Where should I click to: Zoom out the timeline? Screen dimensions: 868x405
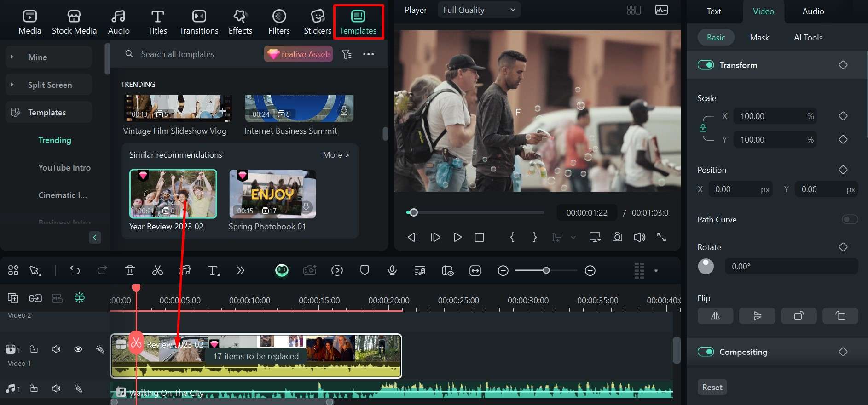coord(503,271)
